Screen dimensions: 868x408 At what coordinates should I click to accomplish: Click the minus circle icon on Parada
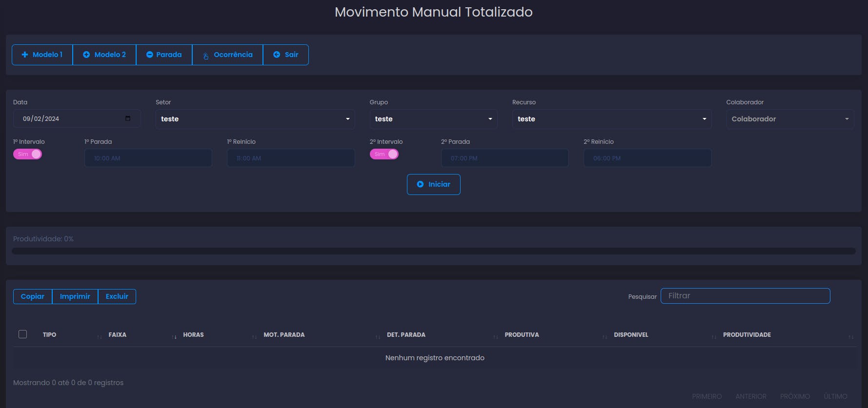pyautogui.click(x=150, y=55)
